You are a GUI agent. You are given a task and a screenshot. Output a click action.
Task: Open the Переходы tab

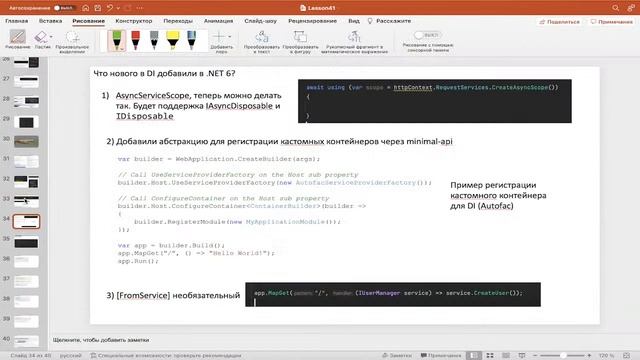point(178,21)
